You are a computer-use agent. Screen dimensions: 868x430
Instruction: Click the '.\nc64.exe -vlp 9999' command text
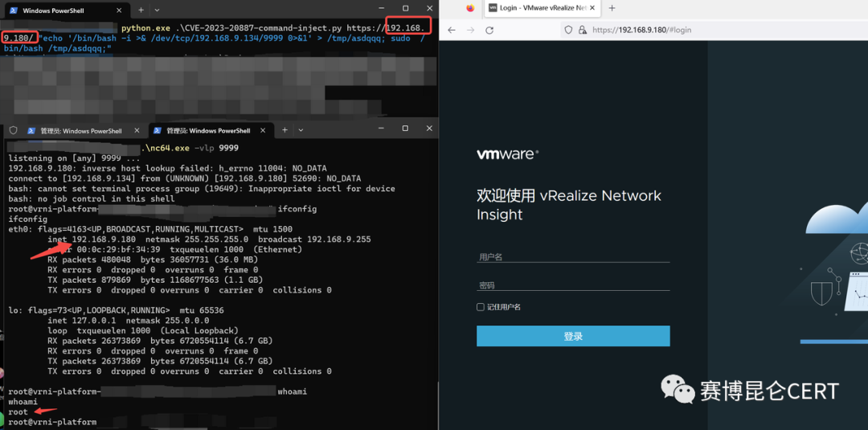[x=191, y=149]
